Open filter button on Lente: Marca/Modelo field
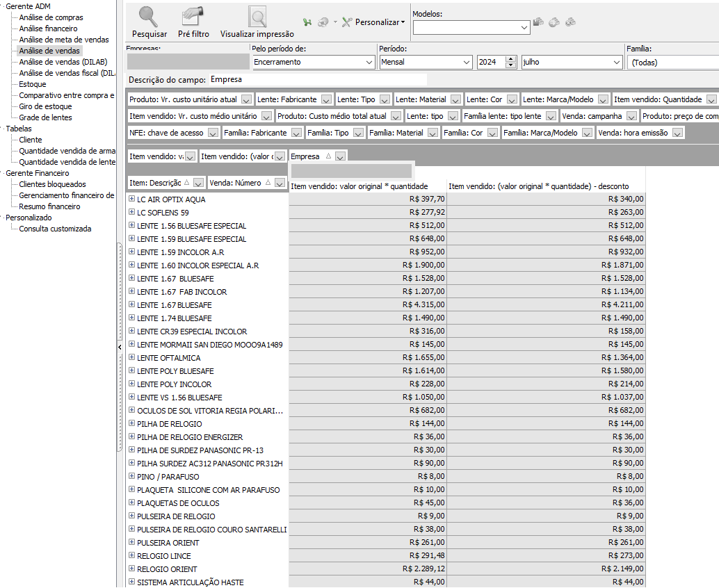Viewport: 719px width, 588px height. 603,99
